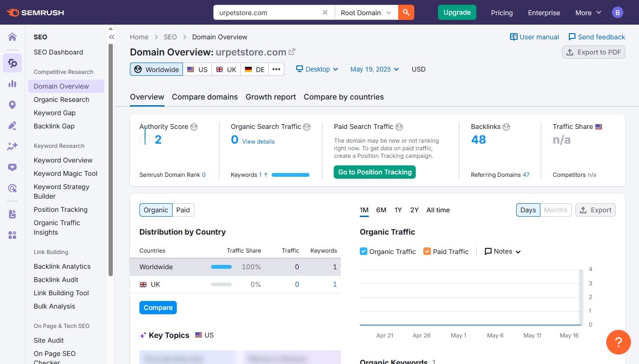This screenshot has height=364, width=639.
Task: Select the SEO toolkit icon in rail
Action: click(x=12, y=63)
